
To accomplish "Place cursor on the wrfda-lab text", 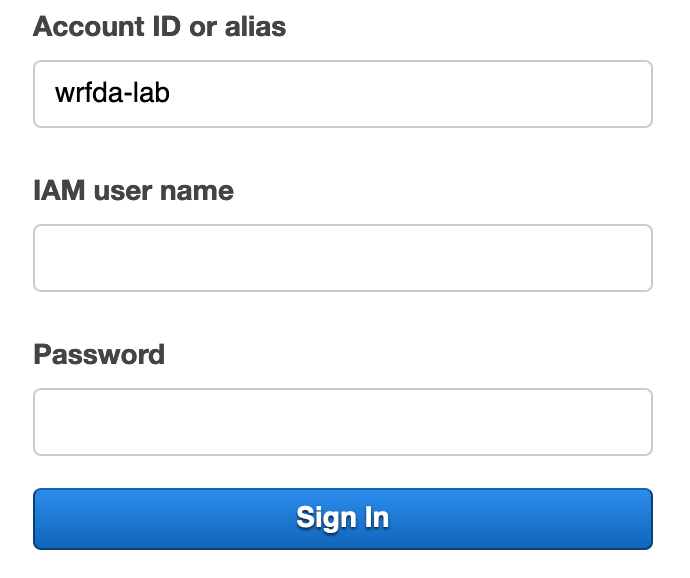I will pos(112,93).
